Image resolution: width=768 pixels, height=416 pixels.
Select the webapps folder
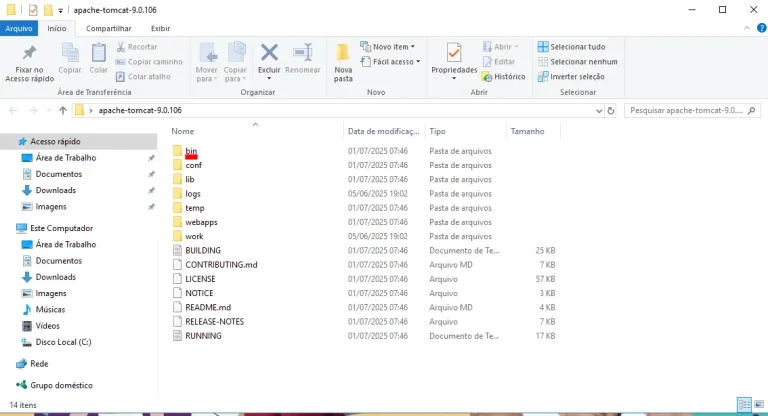tap(201, 222)
